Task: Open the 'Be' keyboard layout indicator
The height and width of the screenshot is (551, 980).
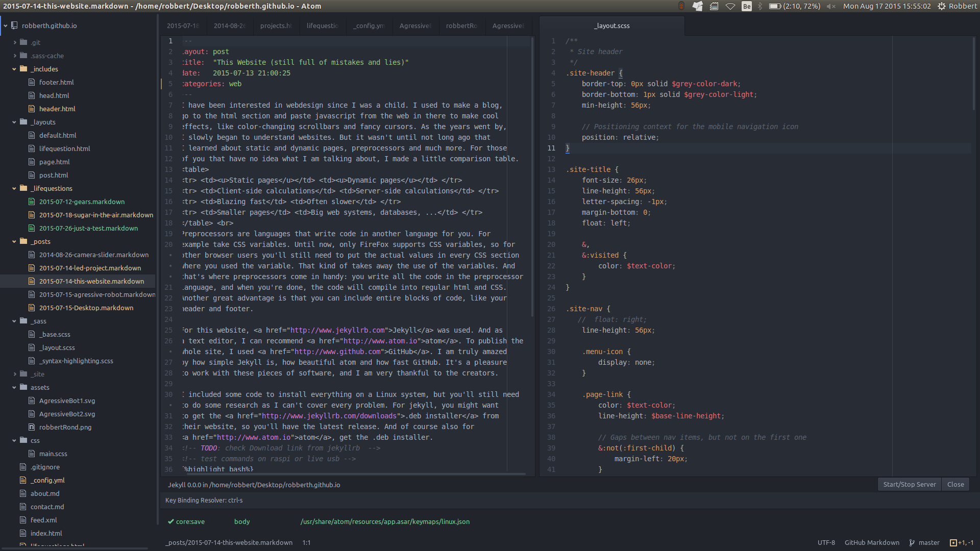Action: [x=746, y=6]
